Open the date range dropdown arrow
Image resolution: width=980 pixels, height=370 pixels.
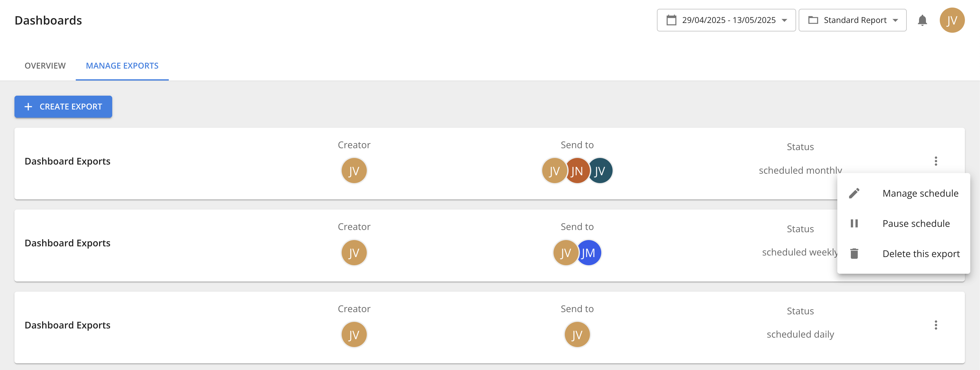pyautogui.click(x=785, y=20)
